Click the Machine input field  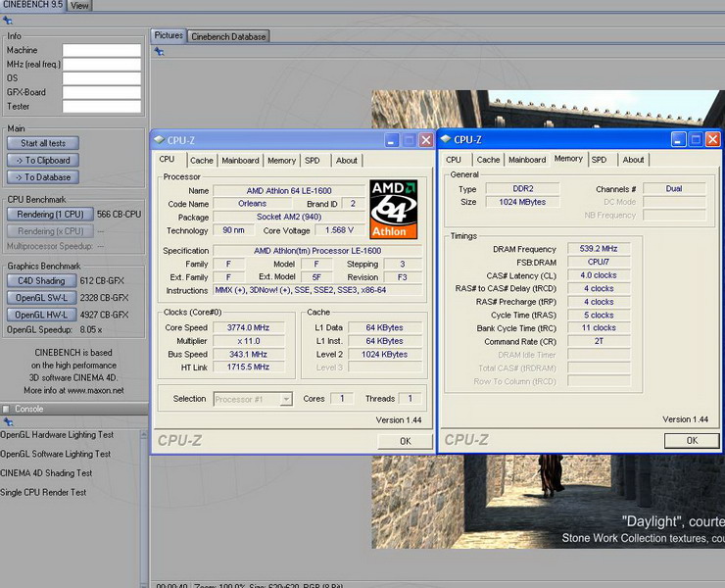pos(102,50)
